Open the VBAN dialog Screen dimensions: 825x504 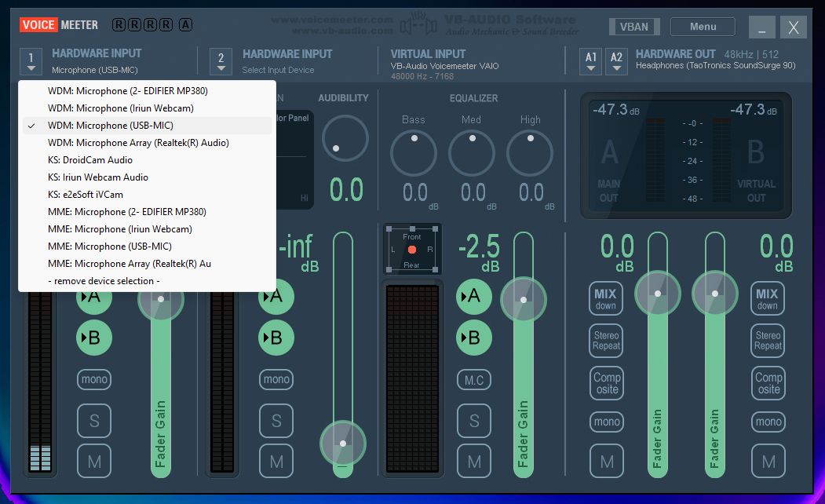click(x=634, y=26)
